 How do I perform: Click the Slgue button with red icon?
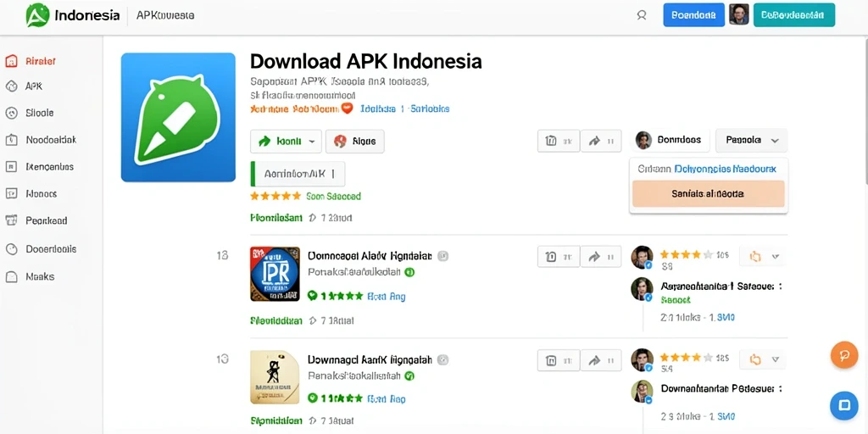pos(355,142)
